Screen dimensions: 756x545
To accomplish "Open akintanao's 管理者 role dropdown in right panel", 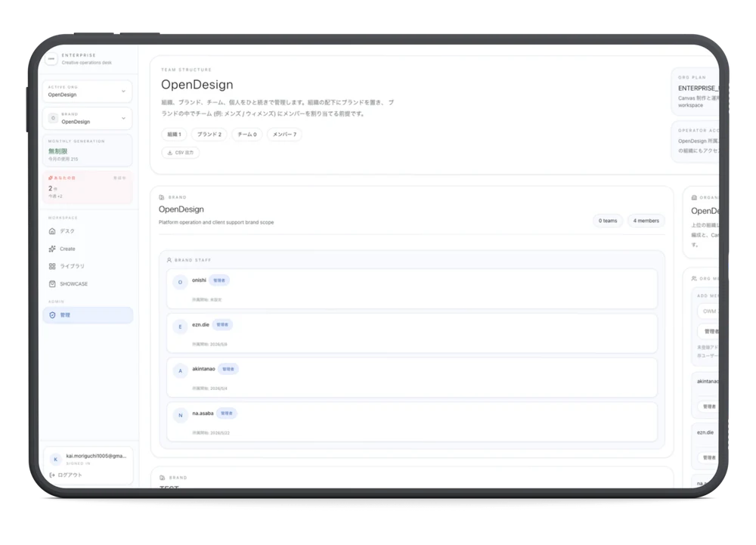I will point(708,407).
